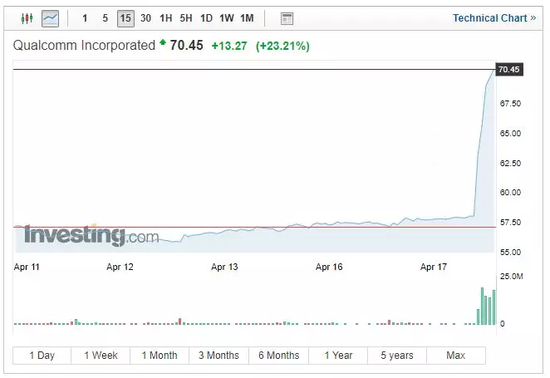Viewport: 550px width, 378px height.
Task: Click the tallest green volume bar
Action: coord(482,306)
